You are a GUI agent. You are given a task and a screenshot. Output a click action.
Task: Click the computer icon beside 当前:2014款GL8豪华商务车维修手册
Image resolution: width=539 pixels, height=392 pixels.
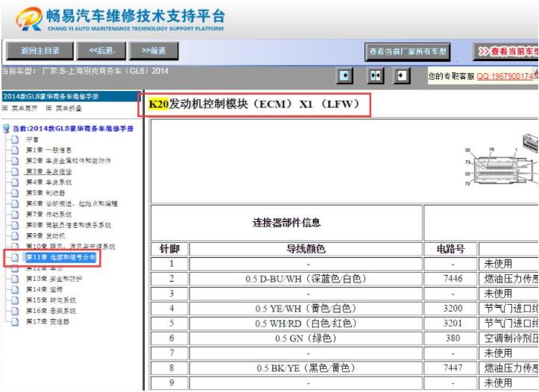click(6, 129)
